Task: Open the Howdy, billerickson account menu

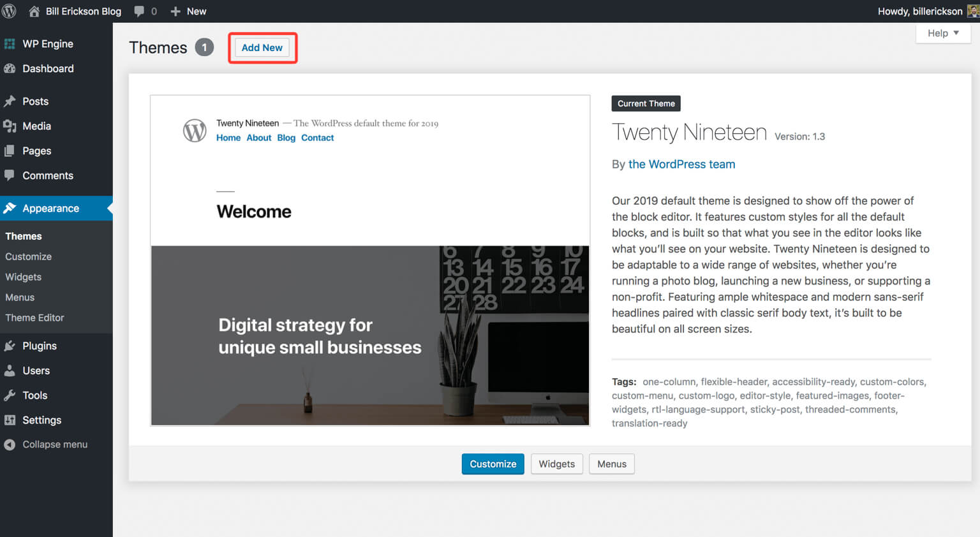Action: [928, 11]
